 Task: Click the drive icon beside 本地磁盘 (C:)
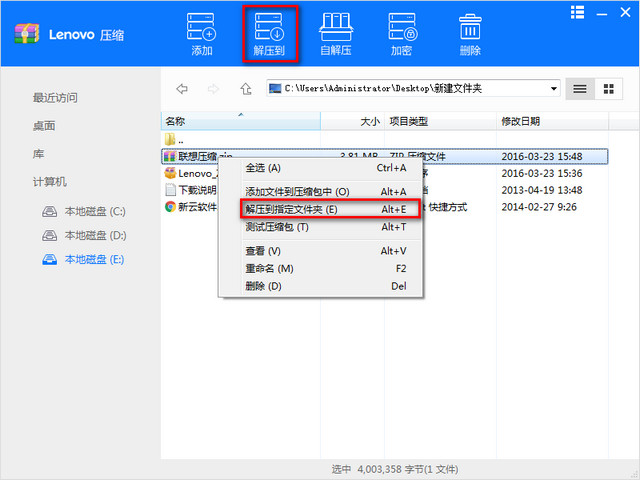[x=50, y=211]
